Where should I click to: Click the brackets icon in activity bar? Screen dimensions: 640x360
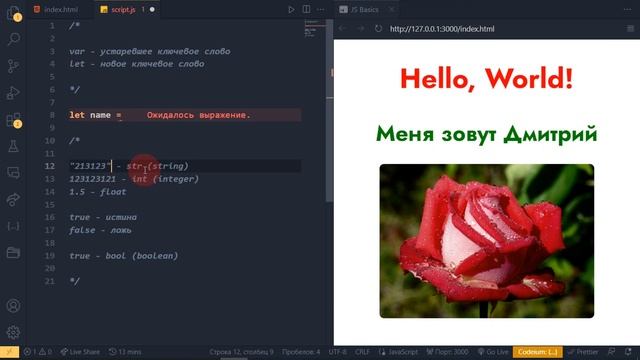coord(13,226)
